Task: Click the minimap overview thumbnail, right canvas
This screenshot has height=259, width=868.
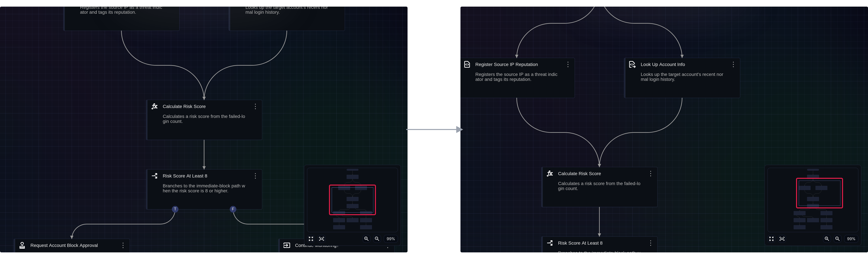Action: coord(813,200)
